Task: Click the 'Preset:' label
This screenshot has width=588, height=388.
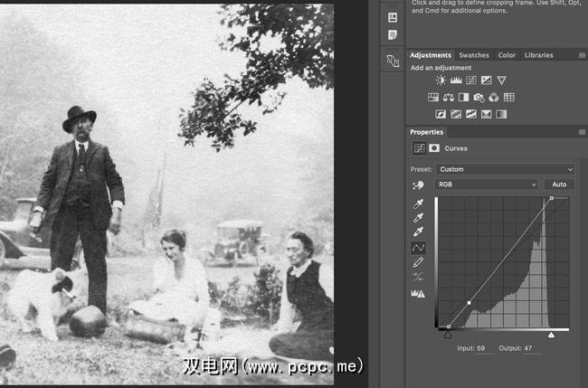Action: [422, 169]
